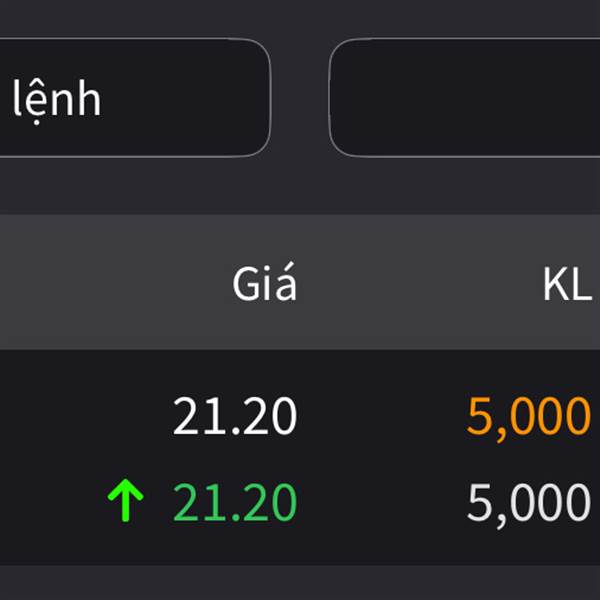Pick the green 21.20 price

[235, 502]
